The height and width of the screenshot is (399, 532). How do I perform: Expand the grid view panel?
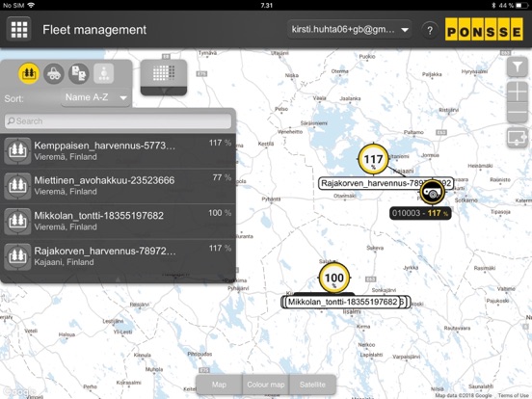(x=164, y=77)
